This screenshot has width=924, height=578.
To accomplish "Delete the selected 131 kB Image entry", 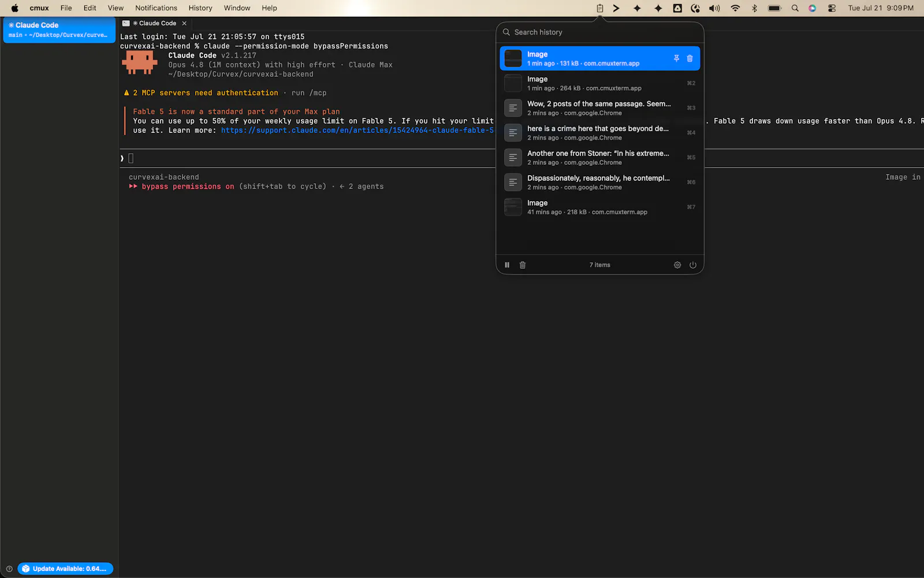I will 690,58.
